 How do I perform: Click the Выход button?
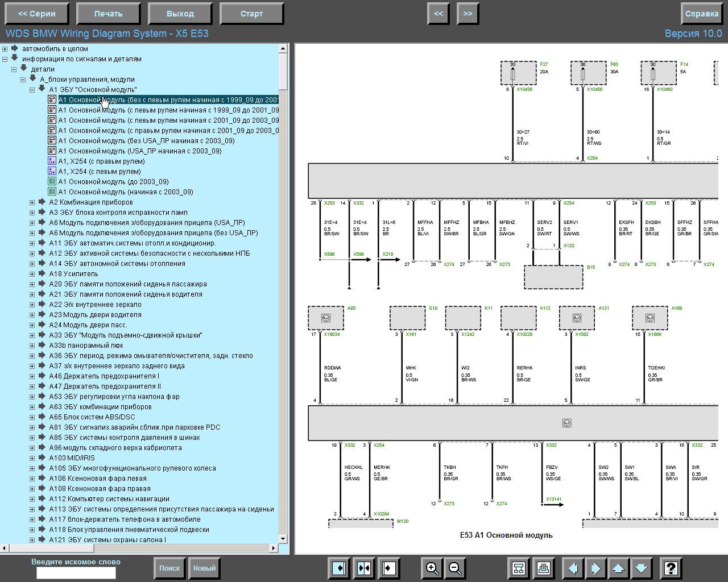click(180, 14)
